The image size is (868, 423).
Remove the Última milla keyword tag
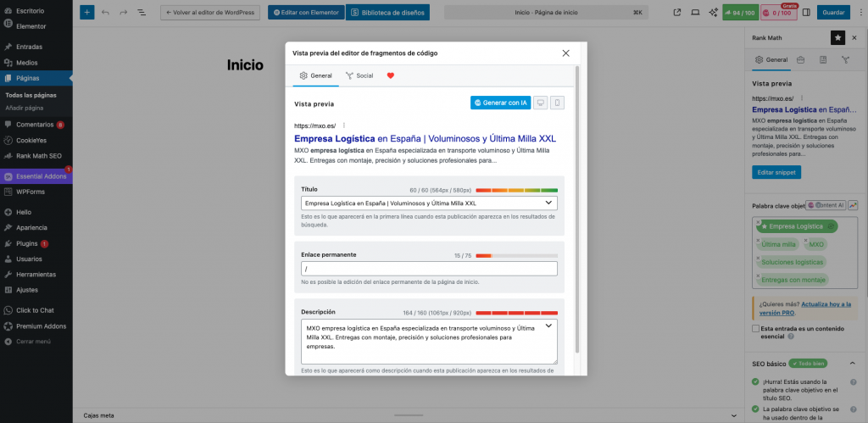click(x=758, y=240)
